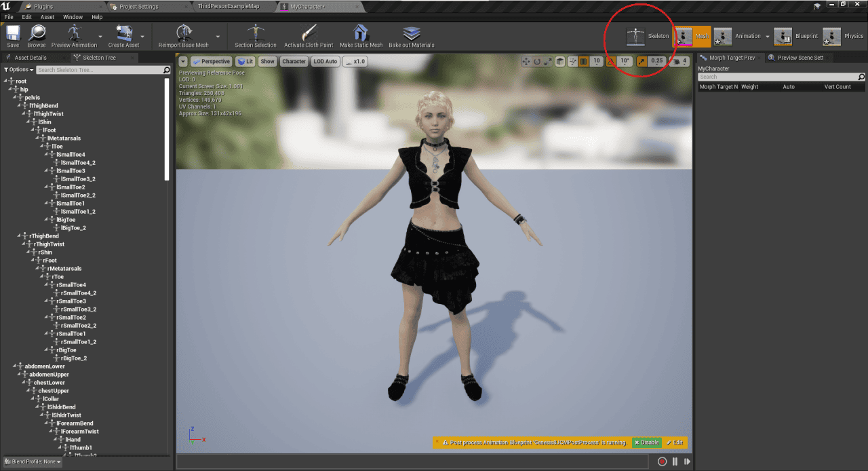Open Section Selection
868x471 pixels.
click(255, 31)
